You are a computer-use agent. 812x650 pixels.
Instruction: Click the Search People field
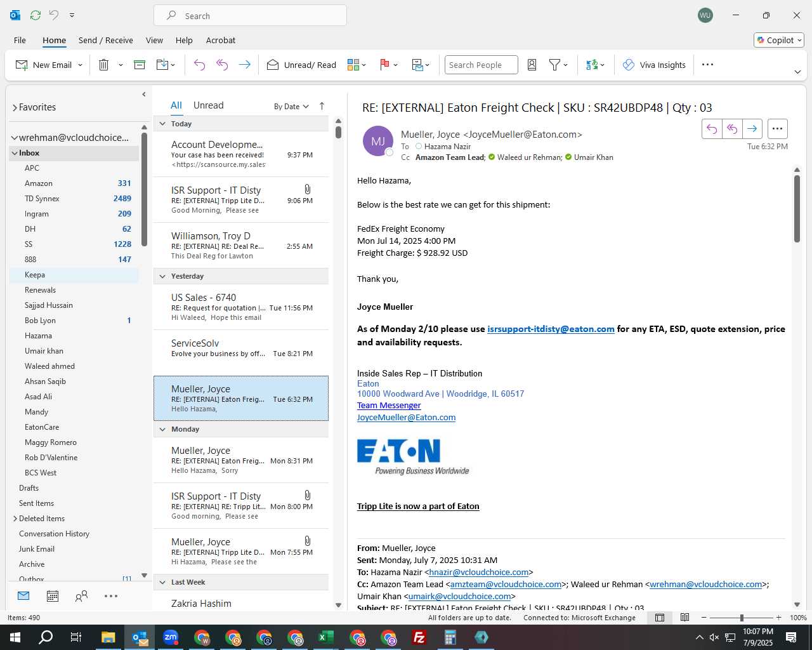click(481, 65)
